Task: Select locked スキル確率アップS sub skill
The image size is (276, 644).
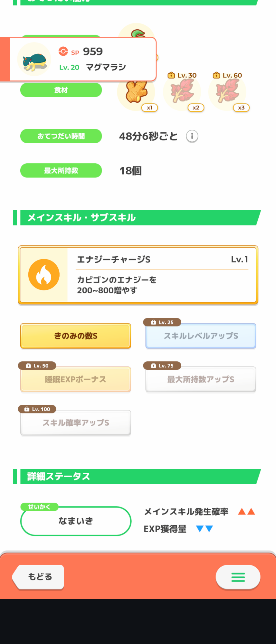Action: tap(76, 423)
